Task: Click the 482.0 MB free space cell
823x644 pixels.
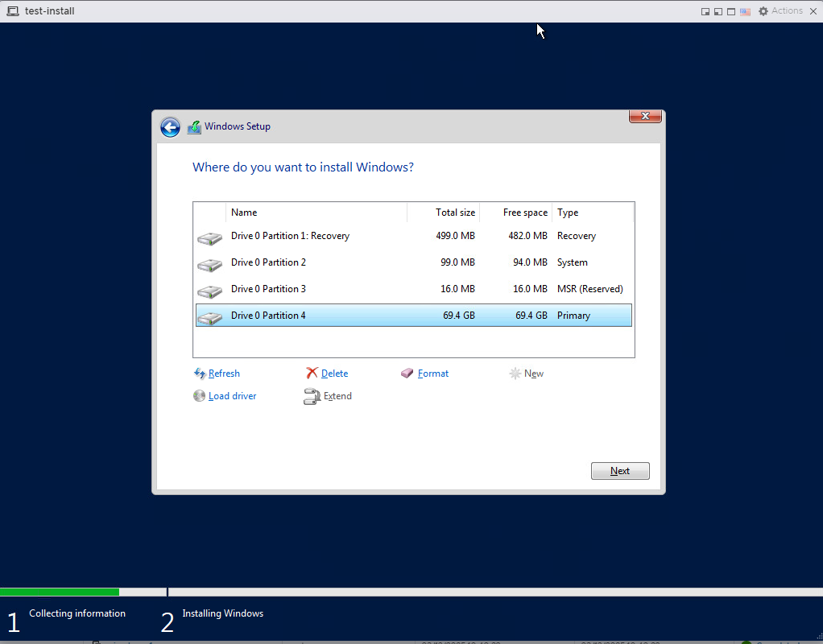Action: (527, 236)
